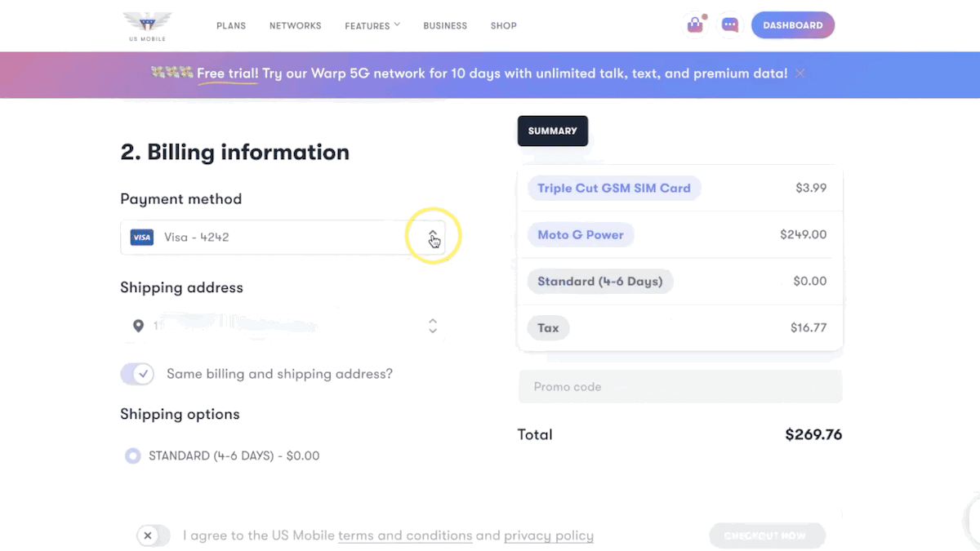Click the Moto G Power item pill
This screenshot has width=980, height=551.
581,234
